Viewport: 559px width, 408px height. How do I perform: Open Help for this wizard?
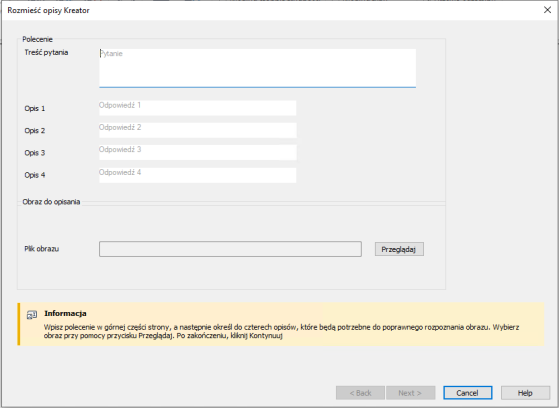pyautogui.click(x=525, y=393)
